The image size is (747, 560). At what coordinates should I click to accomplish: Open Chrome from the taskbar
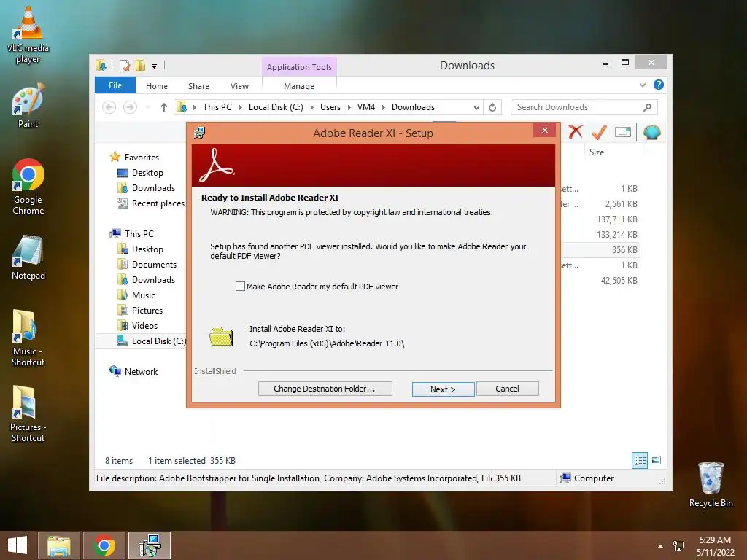[104, 545]
